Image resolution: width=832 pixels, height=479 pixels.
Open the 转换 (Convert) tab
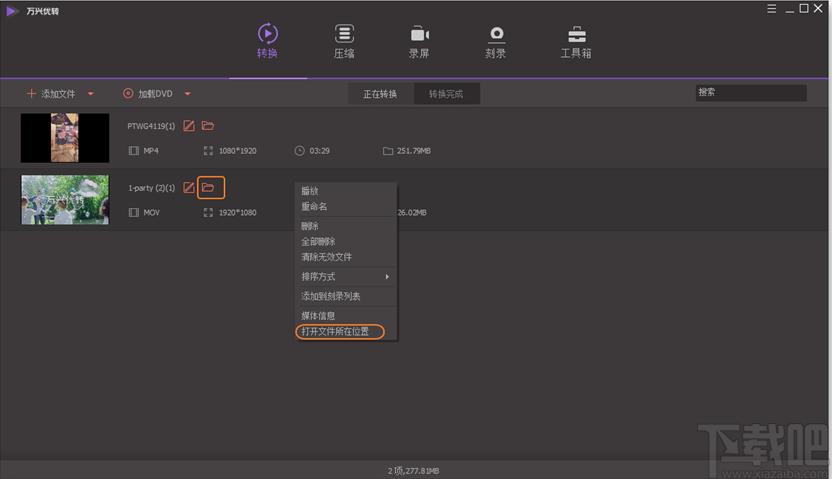coord(267,41)
